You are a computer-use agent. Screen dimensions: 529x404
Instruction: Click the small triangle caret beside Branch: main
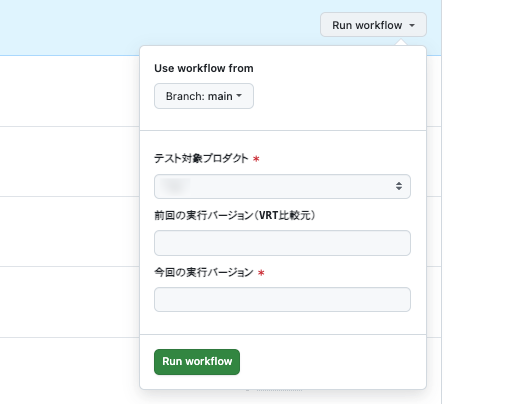239,96
